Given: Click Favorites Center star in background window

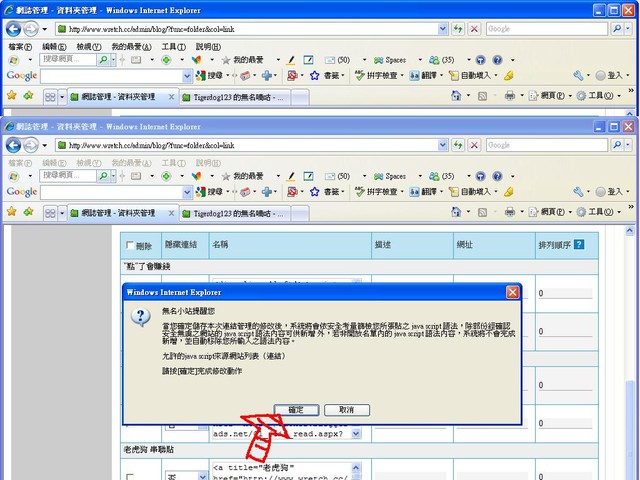Looking at the screenshot, I should (11, 96).
